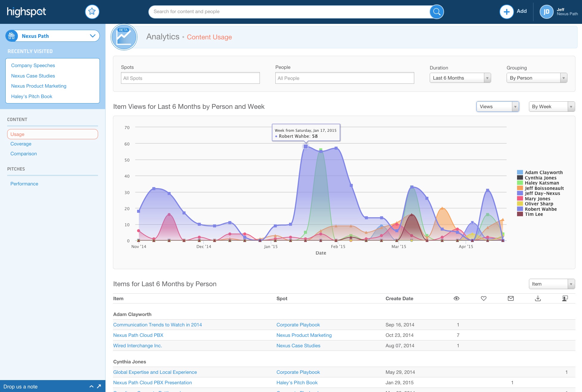Toggle Haley Katsman legend swatch
582x392 pixels.
(x=520, y=183)
